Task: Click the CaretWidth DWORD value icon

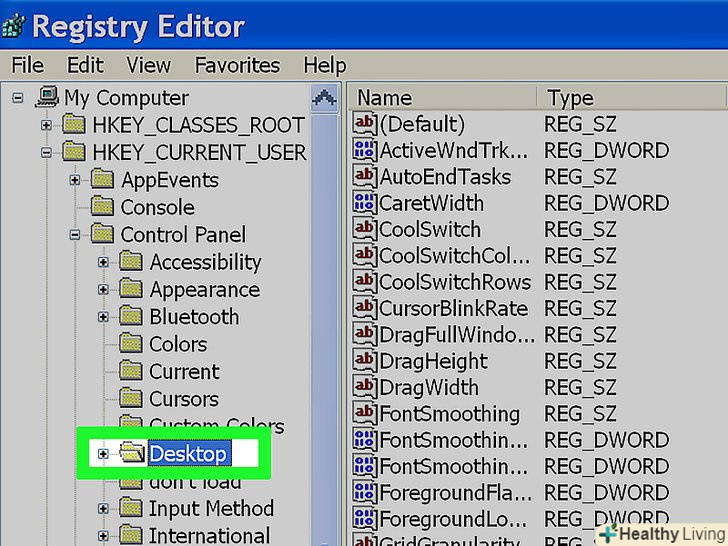Action: [364, 203]
